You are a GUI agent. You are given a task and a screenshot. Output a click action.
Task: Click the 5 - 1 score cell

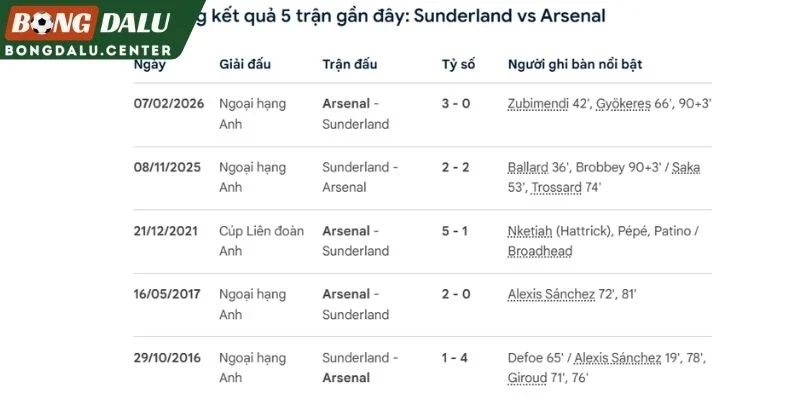click(x=455, y=231)
